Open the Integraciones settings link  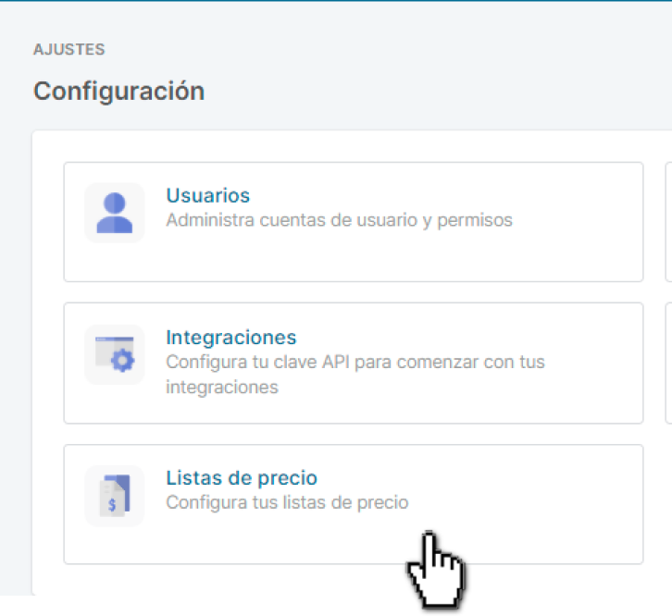point(231,338)
